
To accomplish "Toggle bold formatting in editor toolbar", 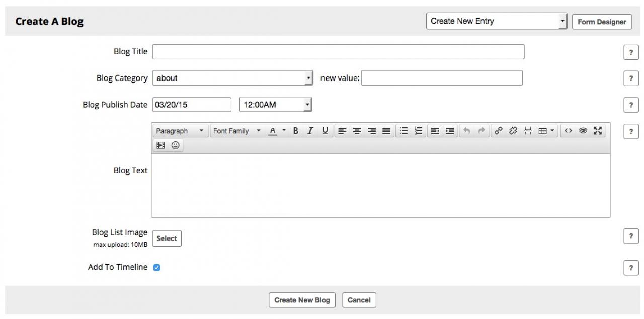I will coord(296,131).
